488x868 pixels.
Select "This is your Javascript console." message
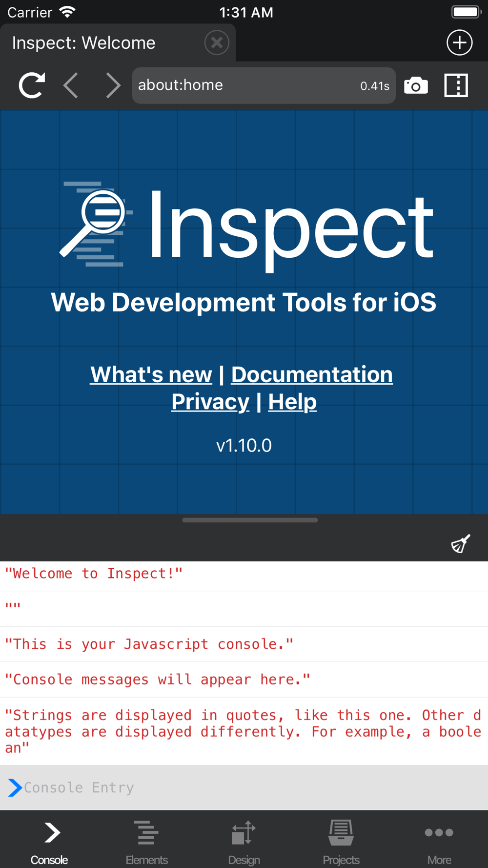(x=244, y=644)
